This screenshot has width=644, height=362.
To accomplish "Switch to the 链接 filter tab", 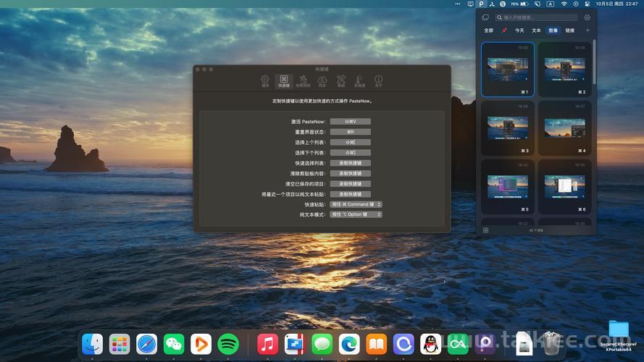I will [x=570, y=30].
